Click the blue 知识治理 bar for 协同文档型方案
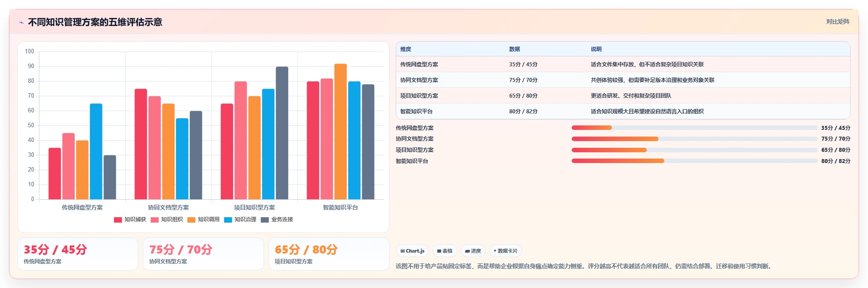This screenshot has width=868, height=288. click(x=182, y=159)
